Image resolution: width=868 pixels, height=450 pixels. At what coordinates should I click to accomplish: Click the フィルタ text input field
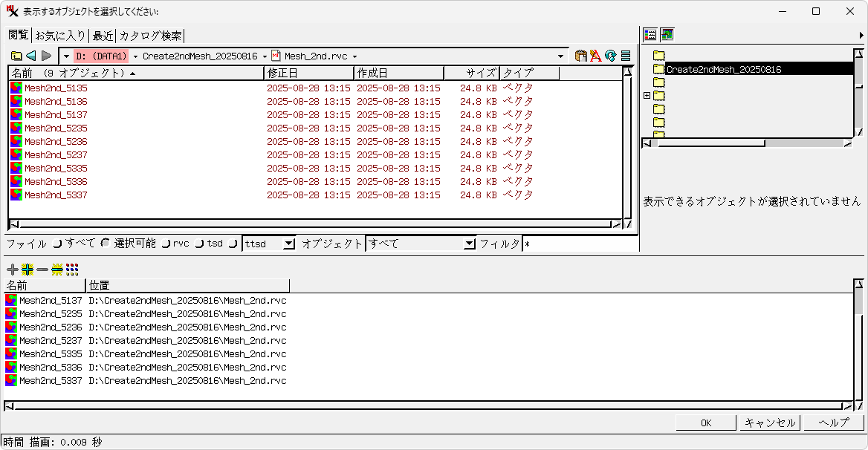point(579,244)
